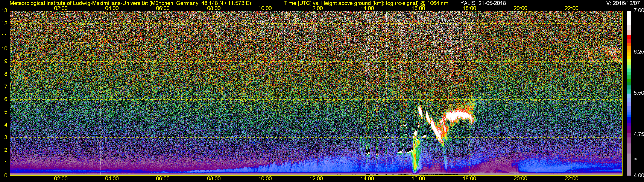This screenshot has height=182, width=644.
Task: Click the 10:00 label on the bottom time axis
Action: coord(265,179)
